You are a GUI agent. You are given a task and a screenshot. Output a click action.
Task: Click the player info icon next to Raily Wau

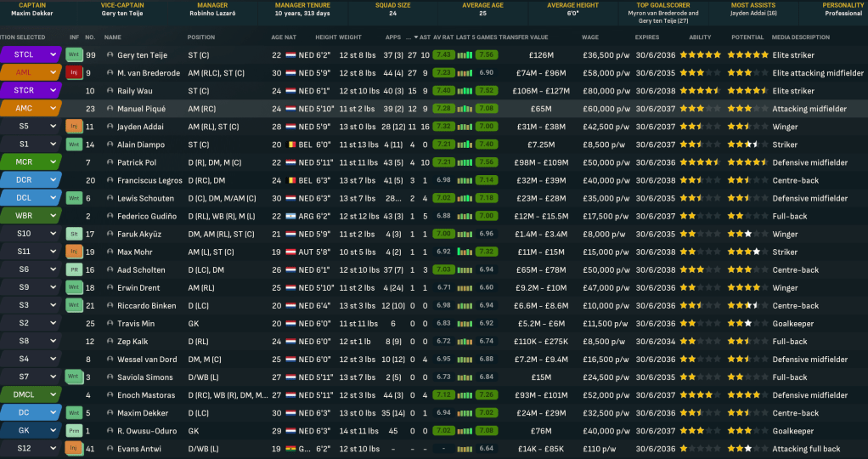click(x=110, y=91)
